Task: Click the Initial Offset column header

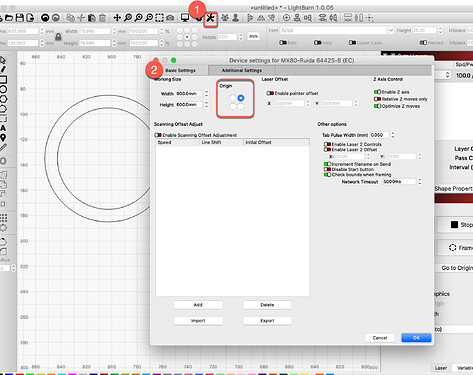Action: point(276,142)
